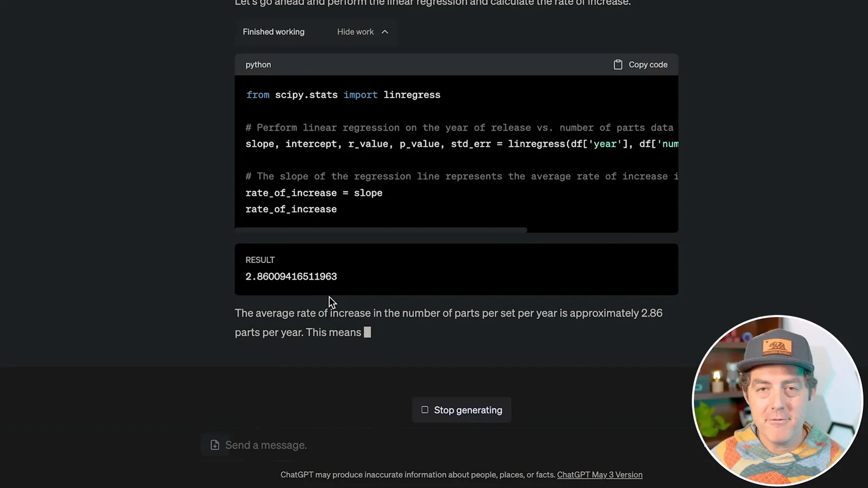Click the Finished working status label
The height and width of the screenshot is (488, 868).
tap(273, 32)
